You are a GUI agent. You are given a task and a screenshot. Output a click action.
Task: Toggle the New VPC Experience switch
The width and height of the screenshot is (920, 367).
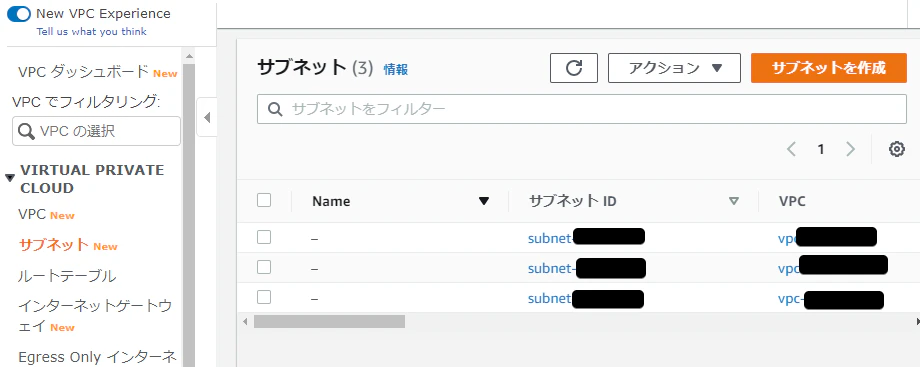(x=18, y=14)
